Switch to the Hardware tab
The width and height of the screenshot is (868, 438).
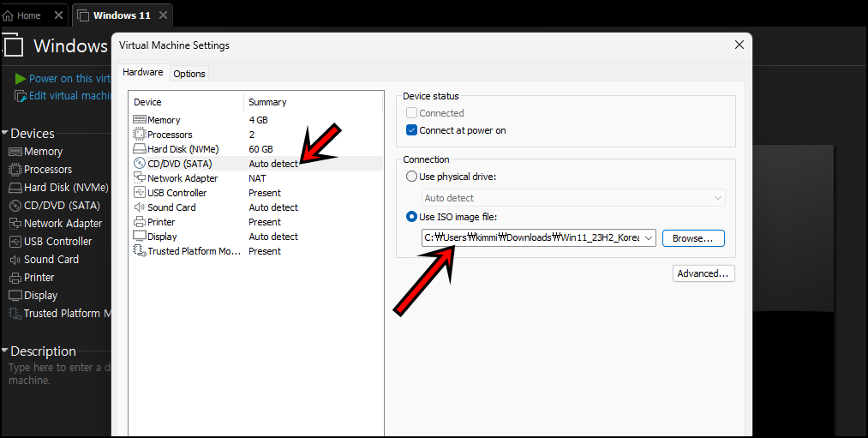pyautogui.click(x=143, y=72)
